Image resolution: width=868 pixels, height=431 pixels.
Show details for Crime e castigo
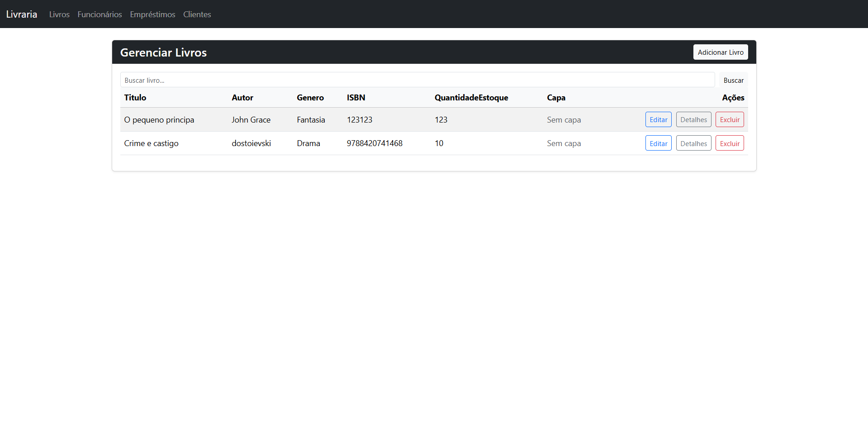click(693, 143)
